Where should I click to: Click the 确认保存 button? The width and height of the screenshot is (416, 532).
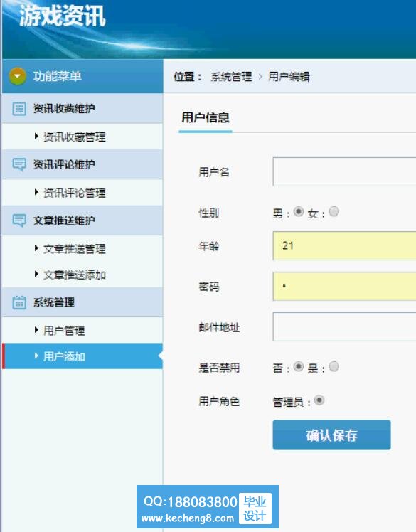331,435
